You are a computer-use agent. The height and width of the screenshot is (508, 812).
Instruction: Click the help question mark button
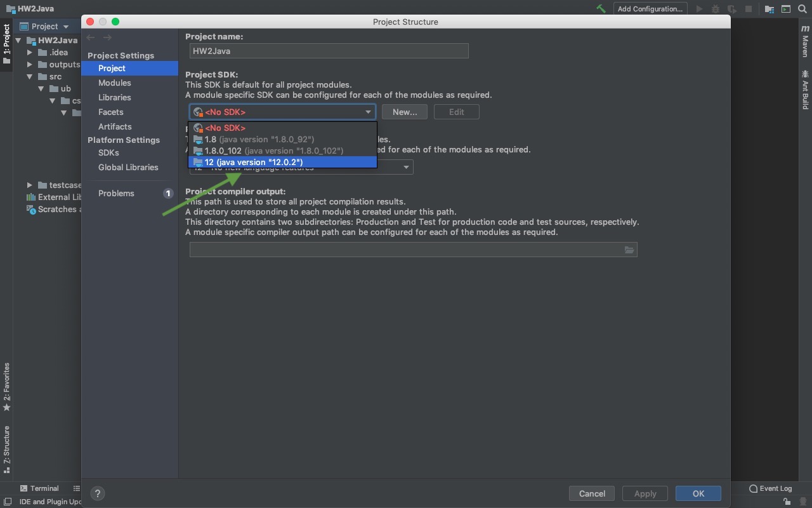(x=98, y=493)
